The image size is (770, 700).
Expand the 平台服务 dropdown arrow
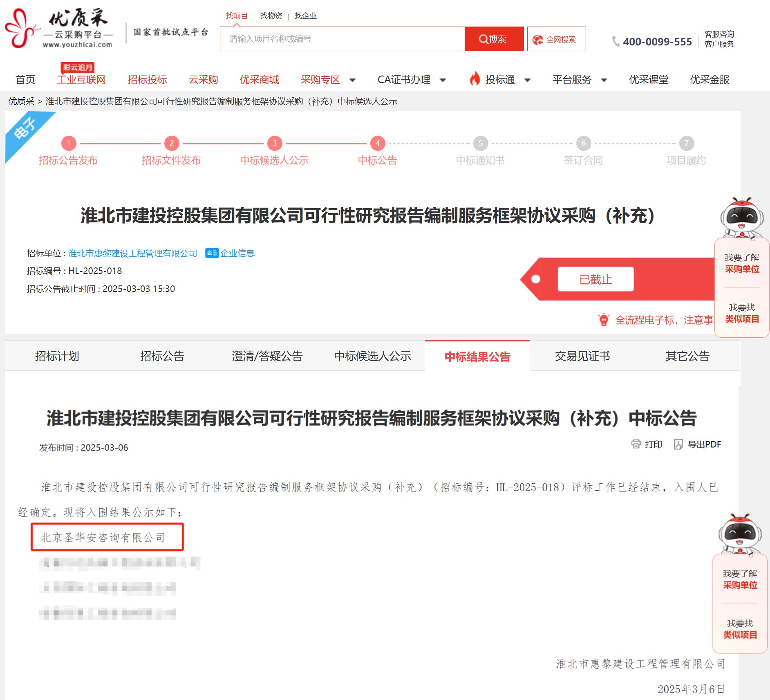click(x=604, y=80)
